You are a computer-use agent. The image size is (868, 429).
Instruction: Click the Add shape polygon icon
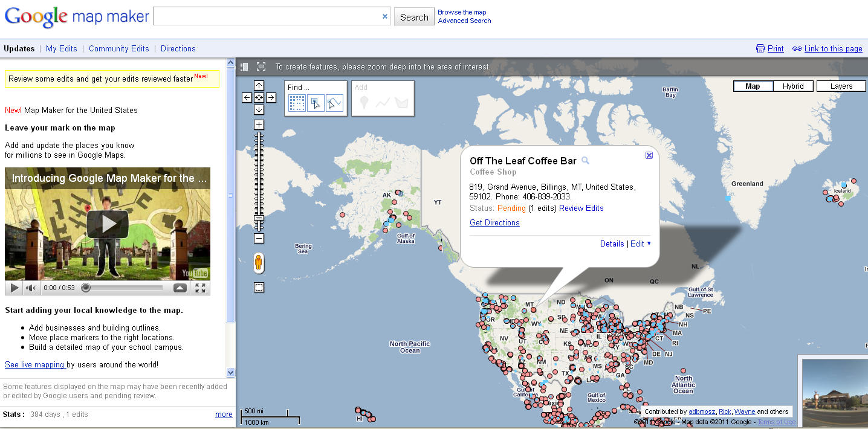[402, 103]
